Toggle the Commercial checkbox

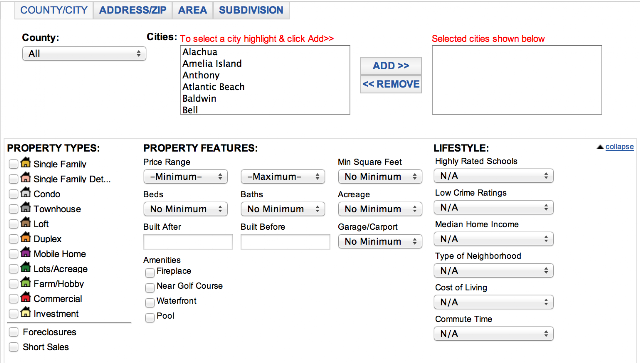coord(13,298)
